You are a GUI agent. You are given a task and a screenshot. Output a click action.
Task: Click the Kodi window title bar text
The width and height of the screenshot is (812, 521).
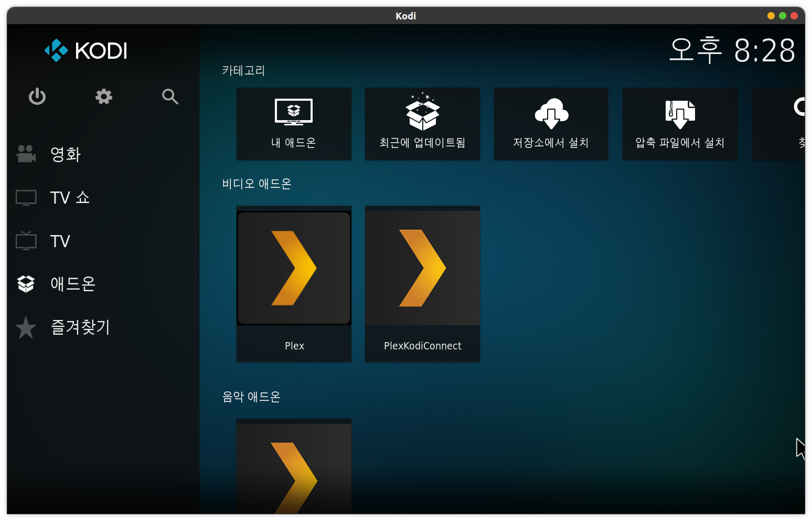point(406,16)
